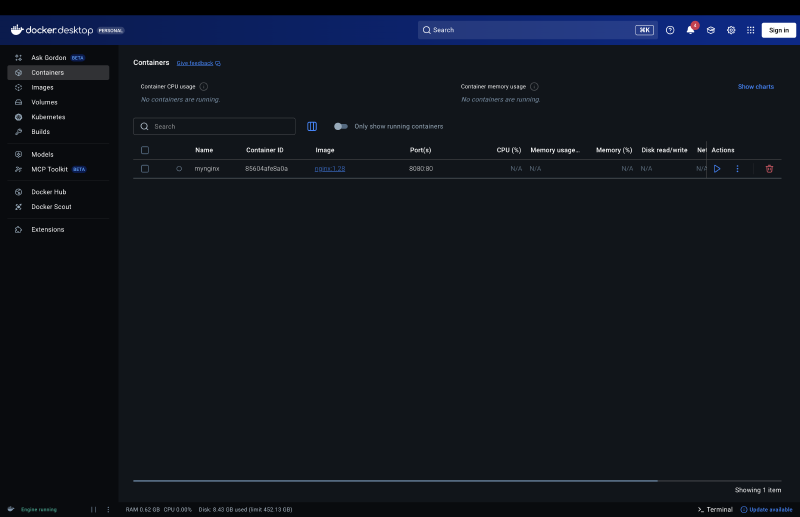This screenshot has width=800, height=517.
Task: Sort by Disk read/write column header
Action: point(664,150)
